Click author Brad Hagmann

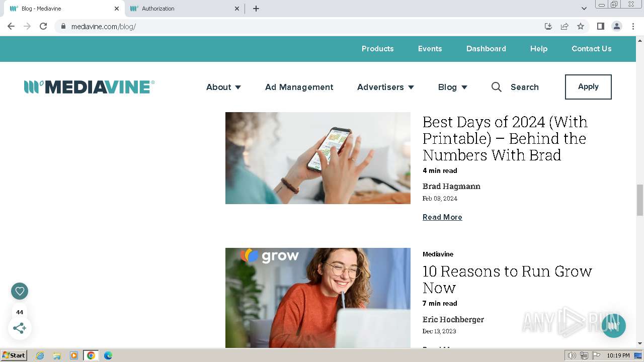click(451, 186)
